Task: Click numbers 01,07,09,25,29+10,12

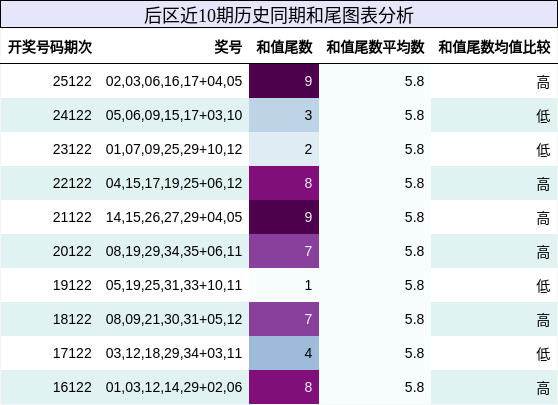Action: (174, 149)
